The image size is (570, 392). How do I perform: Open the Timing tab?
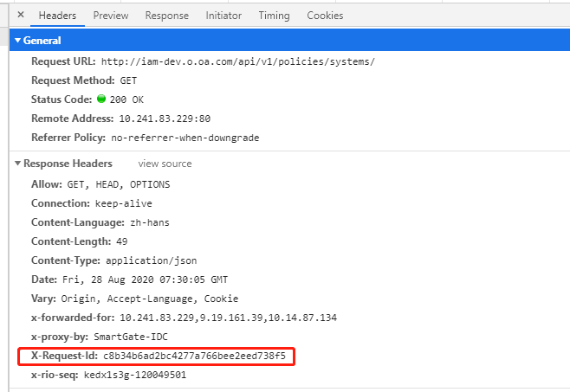275,16
